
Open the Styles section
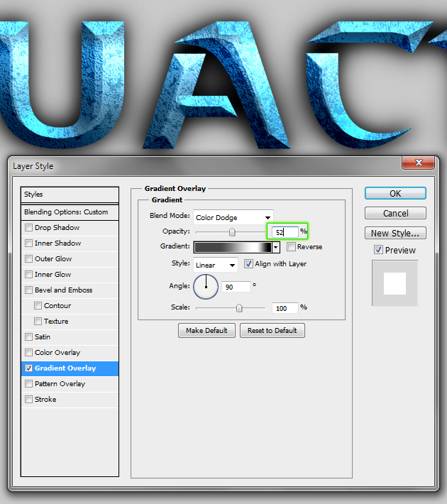pyautogui.click(x=70, y=194)
